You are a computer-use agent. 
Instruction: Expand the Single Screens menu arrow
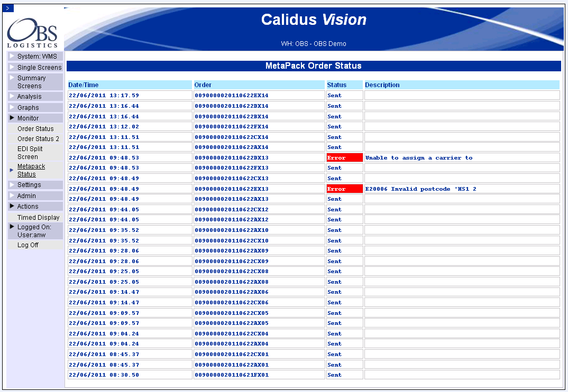(12, 67)
